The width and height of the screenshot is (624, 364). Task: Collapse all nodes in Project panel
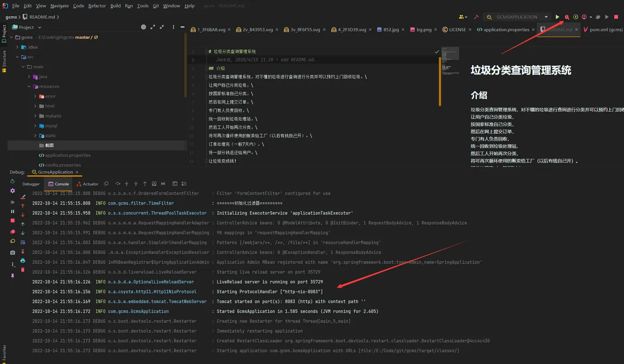pyautogui.click(x=163, y=27)
